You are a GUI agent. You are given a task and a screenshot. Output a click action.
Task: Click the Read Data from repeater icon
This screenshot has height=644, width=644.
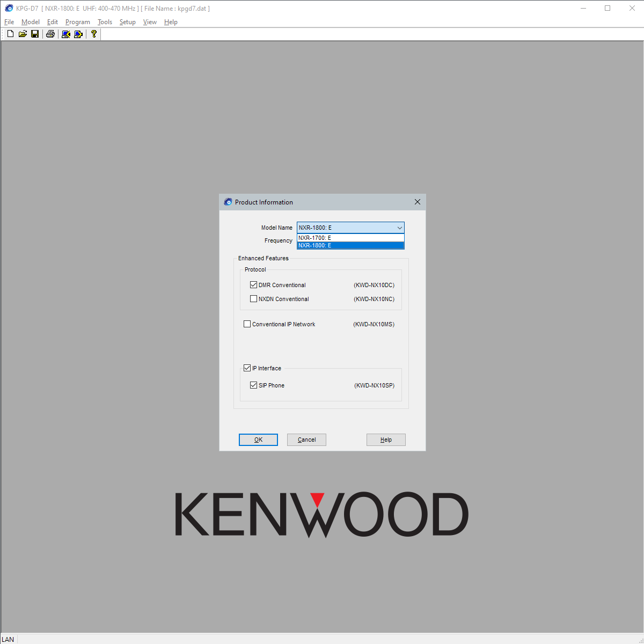(x=66, y=34)
